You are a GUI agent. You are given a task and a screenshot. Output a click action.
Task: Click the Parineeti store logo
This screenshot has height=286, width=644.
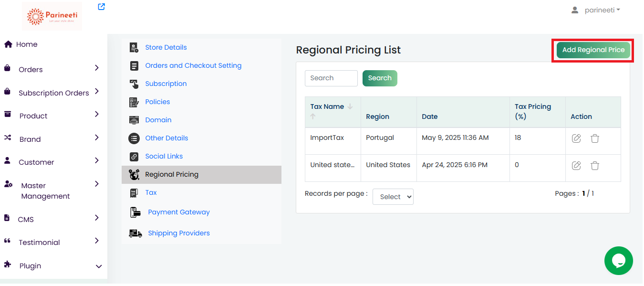[x=52, y=17]
